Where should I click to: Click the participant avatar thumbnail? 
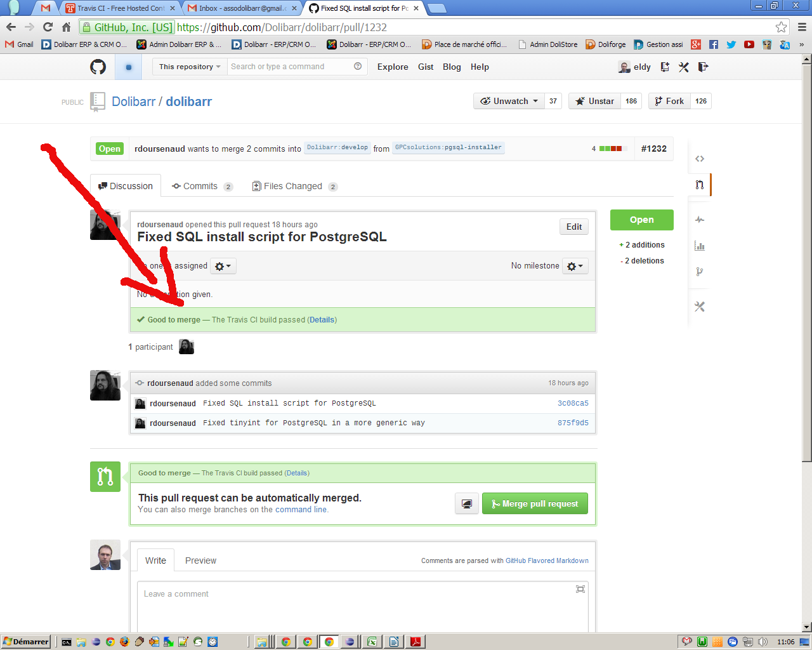187,347
